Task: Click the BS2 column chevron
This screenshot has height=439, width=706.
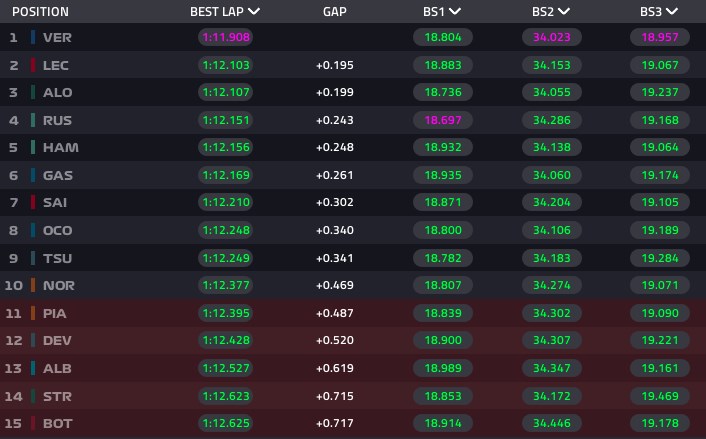Action: pyautogui.click(x=564, y=11)
